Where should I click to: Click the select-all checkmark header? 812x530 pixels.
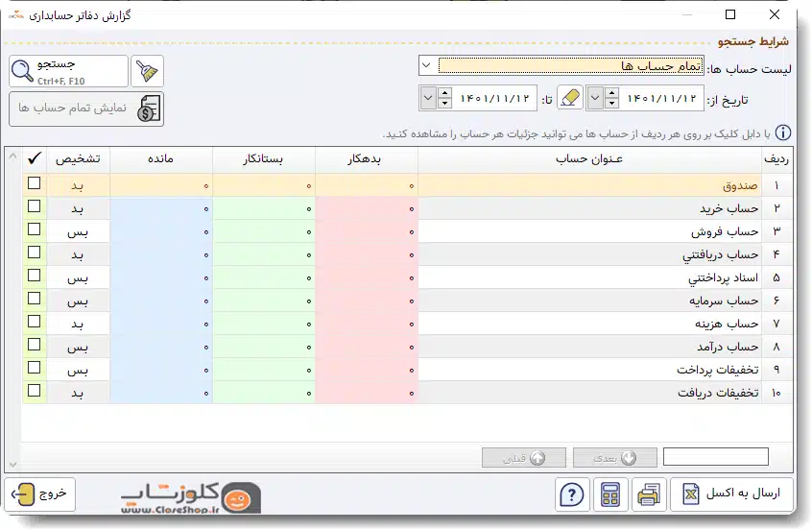point(35,158)
